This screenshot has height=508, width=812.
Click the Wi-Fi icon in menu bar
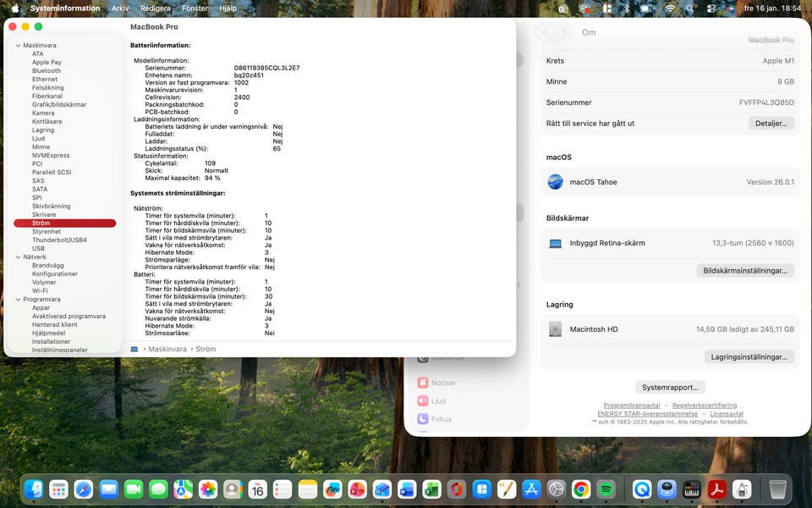[670, 8]
